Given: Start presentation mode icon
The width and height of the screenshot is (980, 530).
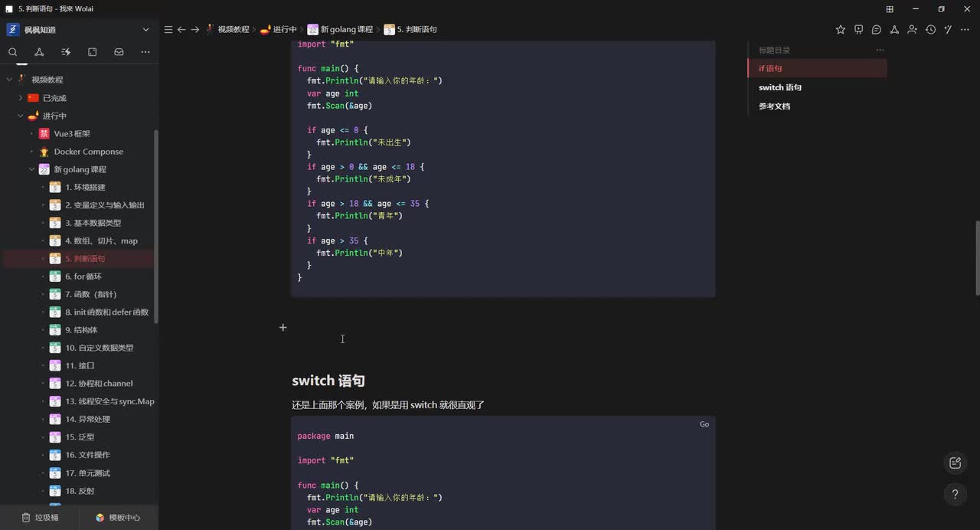Looking at the screenshot, I should tap(858, 29).
